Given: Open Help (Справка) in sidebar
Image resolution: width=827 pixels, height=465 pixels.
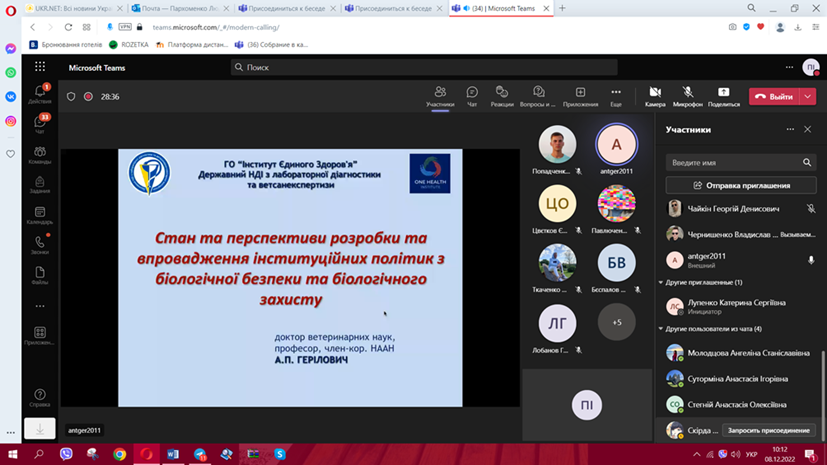Looking at the screenshot, I should click(x=40, y=398).
